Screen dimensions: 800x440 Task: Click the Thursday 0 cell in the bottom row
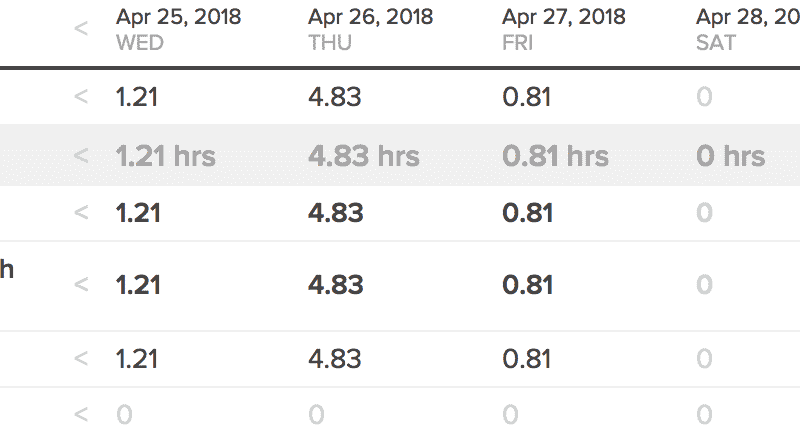[x=316, y=414]
